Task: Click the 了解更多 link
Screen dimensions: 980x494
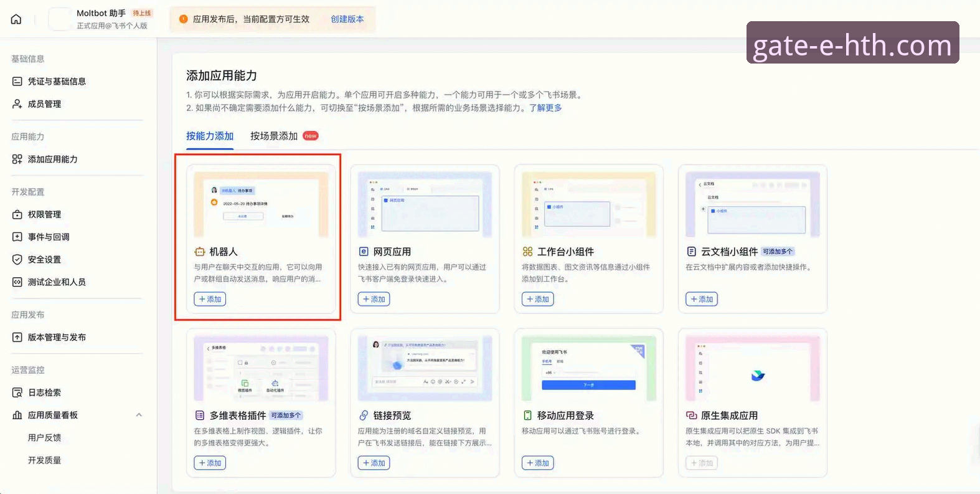Action: pyautogui.click(x=545, y=108)
